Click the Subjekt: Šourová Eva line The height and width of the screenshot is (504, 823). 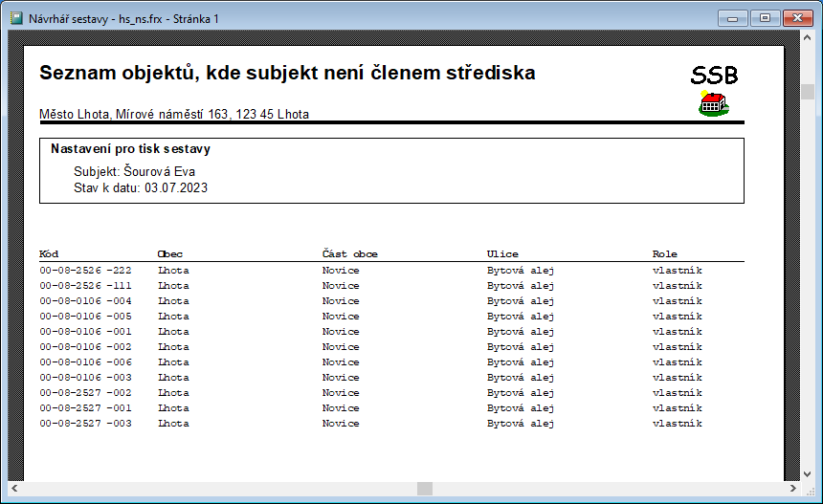(134, 172)
